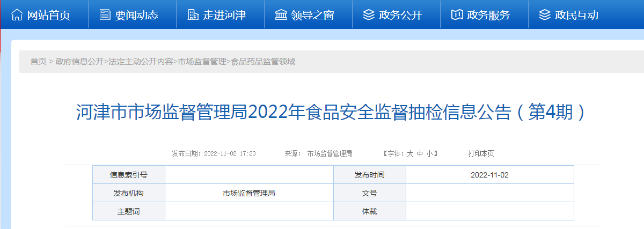Click the 市场监督管理局 cell in the table

pos(249,193)
